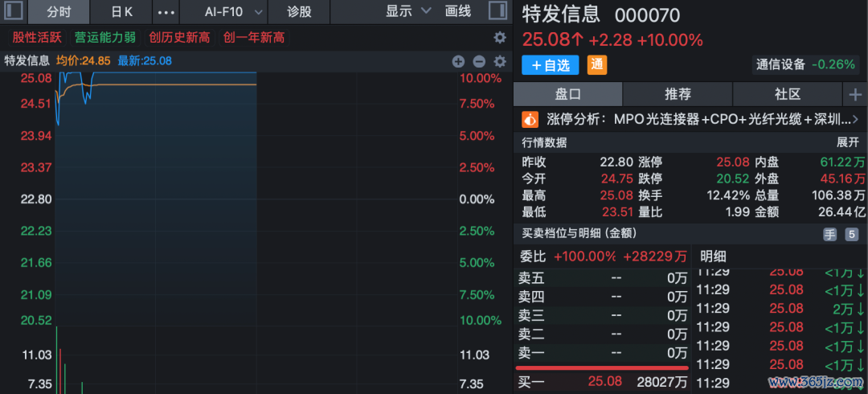Click the 总量 106.38万 value

838,195
